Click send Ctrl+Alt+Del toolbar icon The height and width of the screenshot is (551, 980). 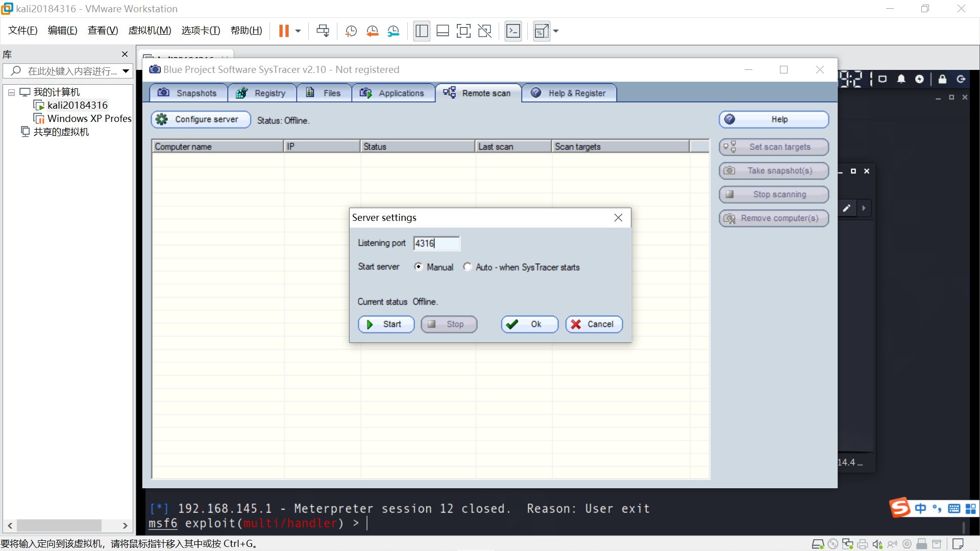coord(323,31)
